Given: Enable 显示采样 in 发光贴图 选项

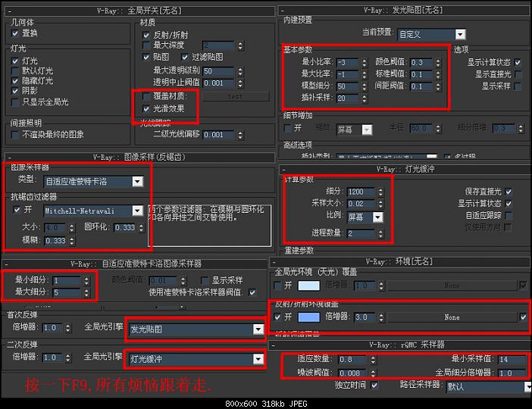Looking at the screenshot, I should (518, 86).
